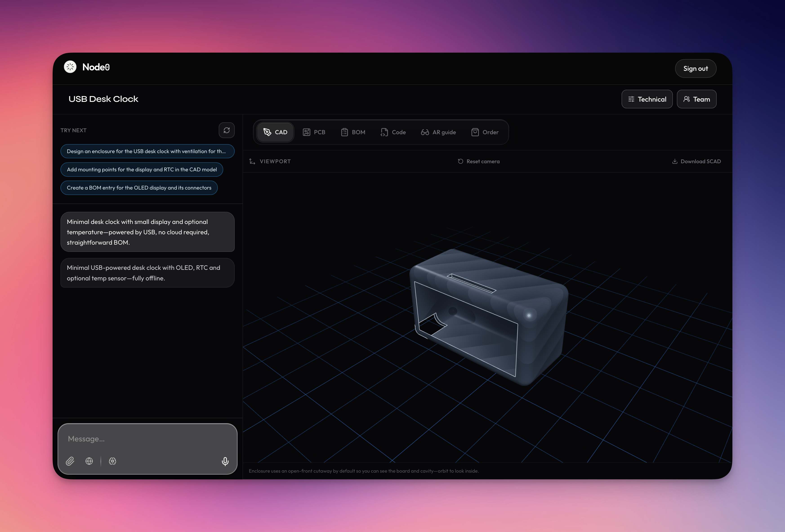Click the attach file paperclip icon
This screenshot has width=785, height=532.
point(70,461)
